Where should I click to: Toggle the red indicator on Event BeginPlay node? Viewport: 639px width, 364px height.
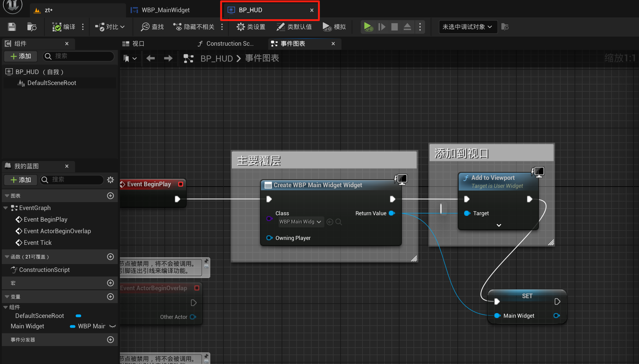click(180, 184)
